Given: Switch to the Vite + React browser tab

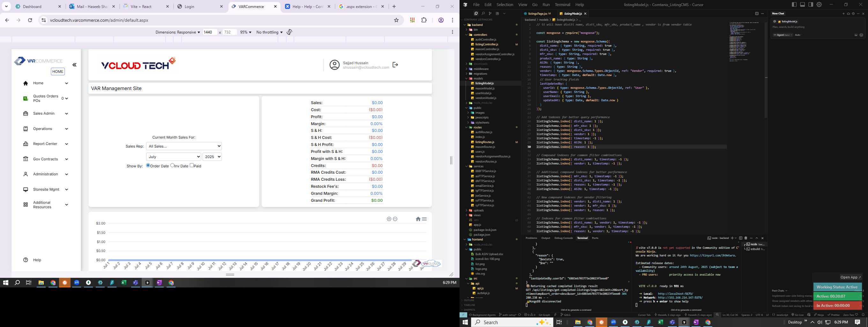Looking at the screenshot, I should (146, 6).
